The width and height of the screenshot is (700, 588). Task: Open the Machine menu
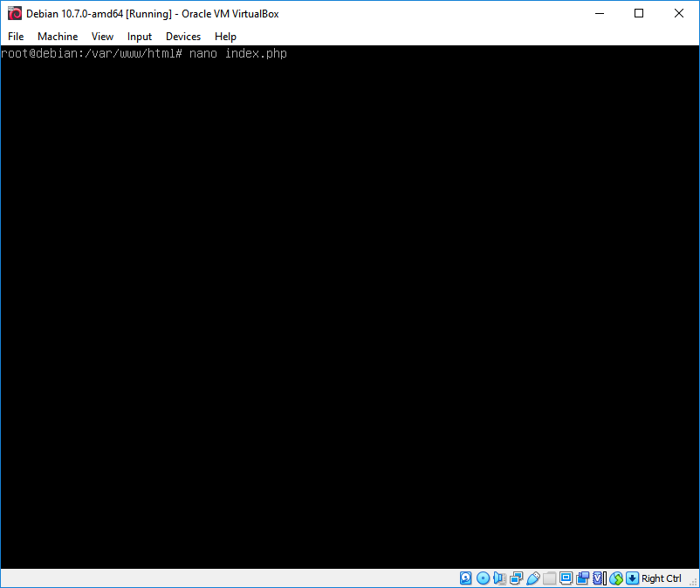58,37
